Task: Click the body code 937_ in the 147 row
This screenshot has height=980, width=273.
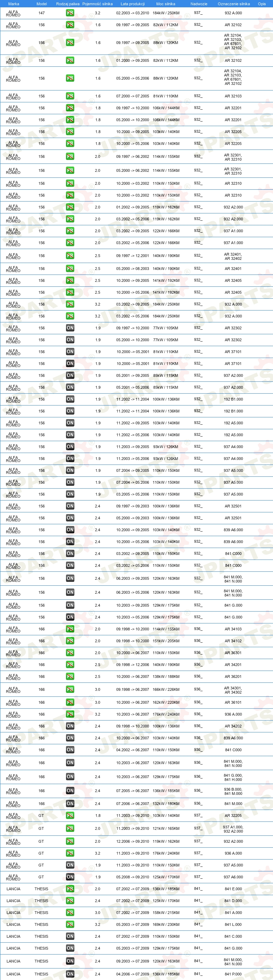Action: (x=198, y=13)
